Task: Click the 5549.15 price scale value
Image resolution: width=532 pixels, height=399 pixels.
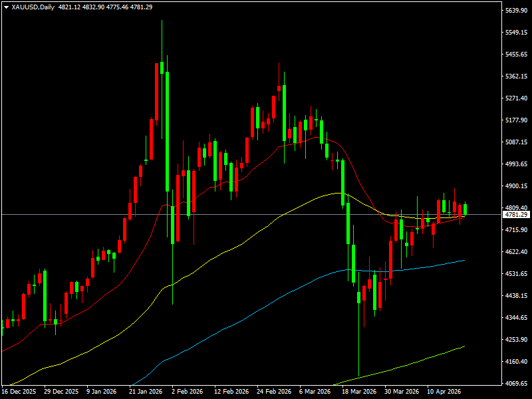Action: [517, 32]
